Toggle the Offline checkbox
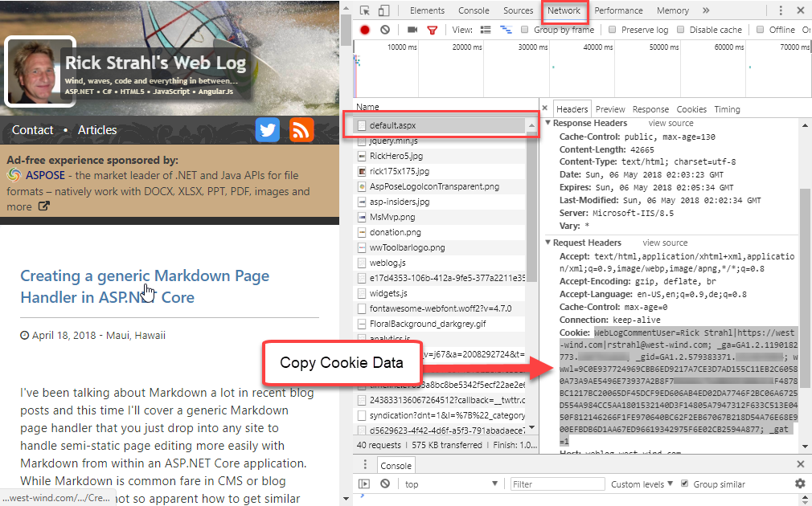 (x=760, y=30)
